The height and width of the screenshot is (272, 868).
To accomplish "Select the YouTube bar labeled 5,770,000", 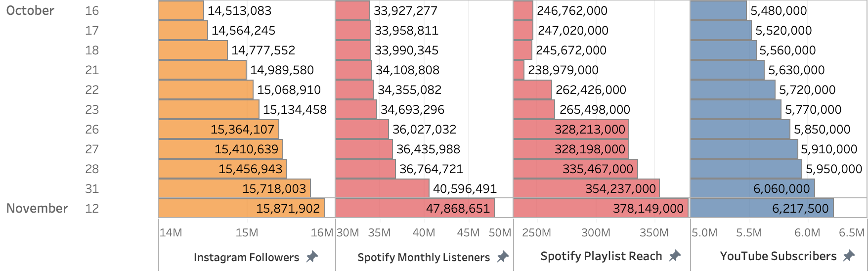I will click(736, 109).
